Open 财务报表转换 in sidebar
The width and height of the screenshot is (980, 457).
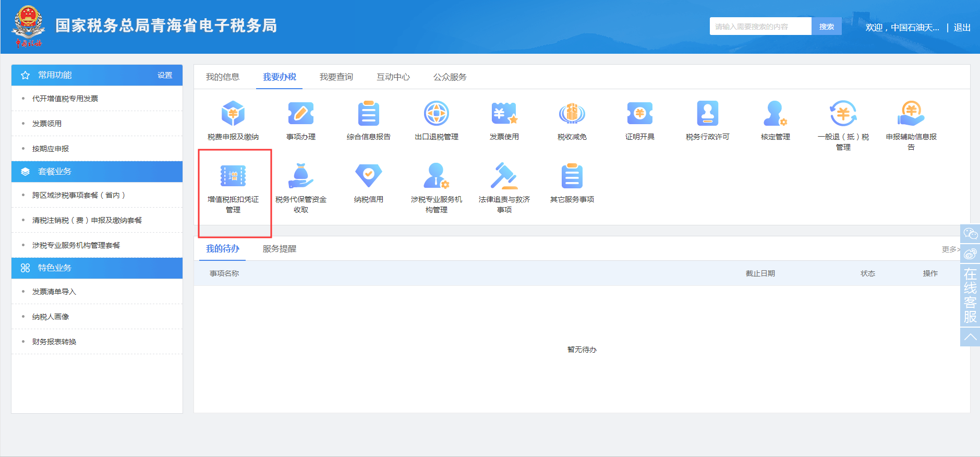pyautogui.click(x=54, y=342)
